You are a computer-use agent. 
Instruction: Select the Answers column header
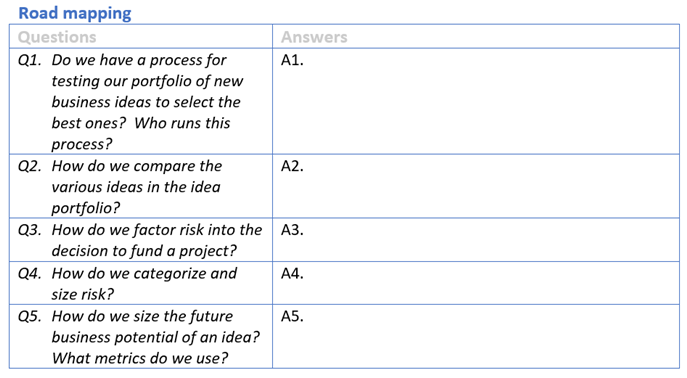click(x=314, y=37)
